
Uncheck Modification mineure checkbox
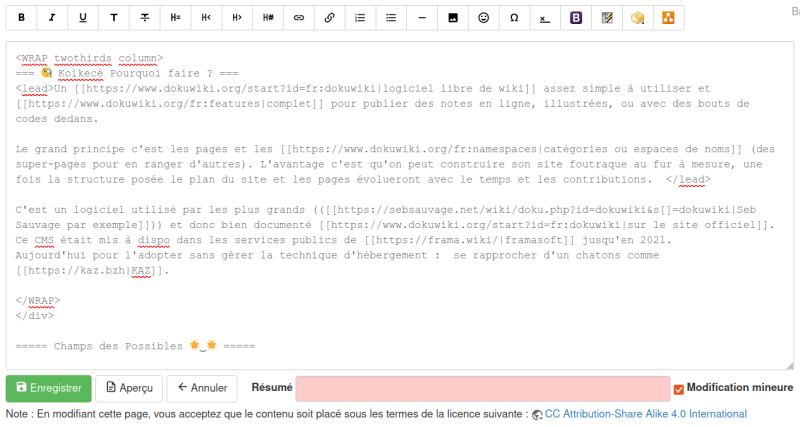tap(679, 389)
